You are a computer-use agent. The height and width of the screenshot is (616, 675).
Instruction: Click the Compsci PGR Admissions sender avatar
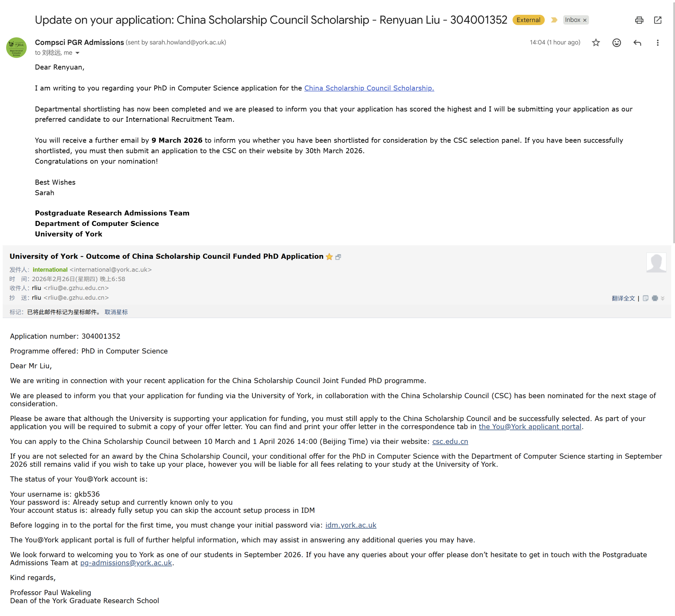(16, 47)
